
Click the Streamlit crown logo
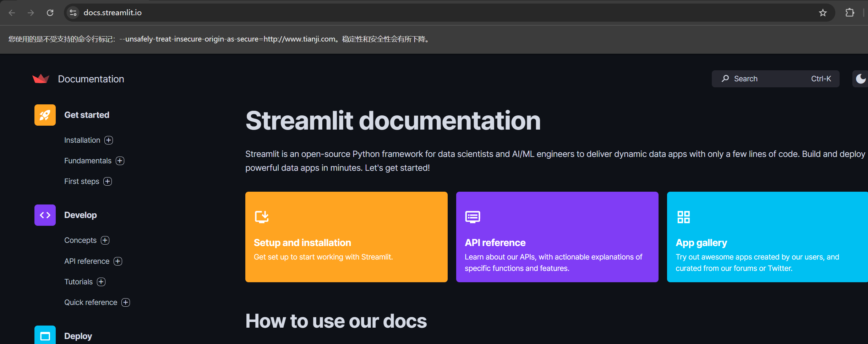[x=41, y=78]
